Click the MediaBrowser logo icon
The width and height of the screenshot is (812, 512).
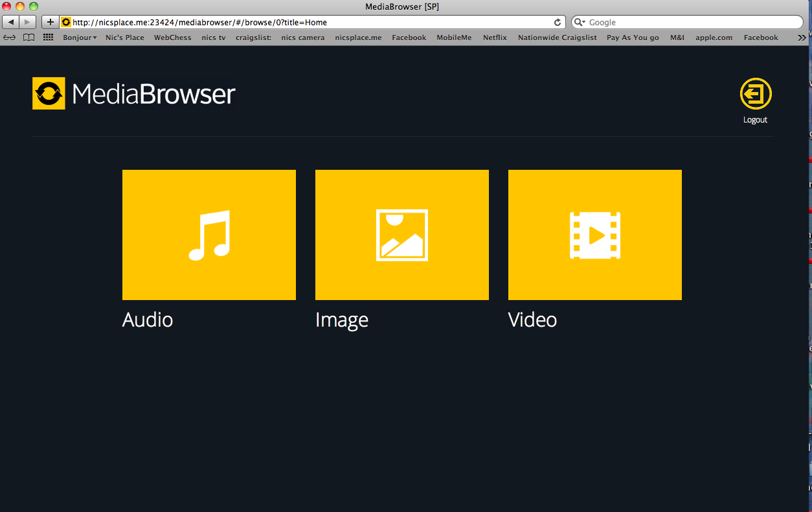click(x=49, y=93)
